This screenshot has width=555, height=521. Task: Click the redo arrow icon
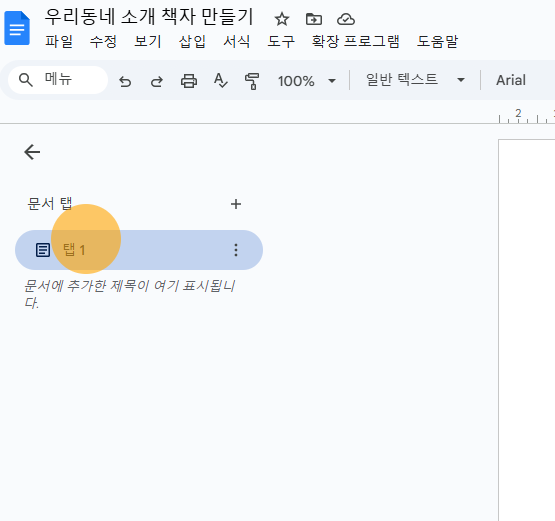point(157,81)
